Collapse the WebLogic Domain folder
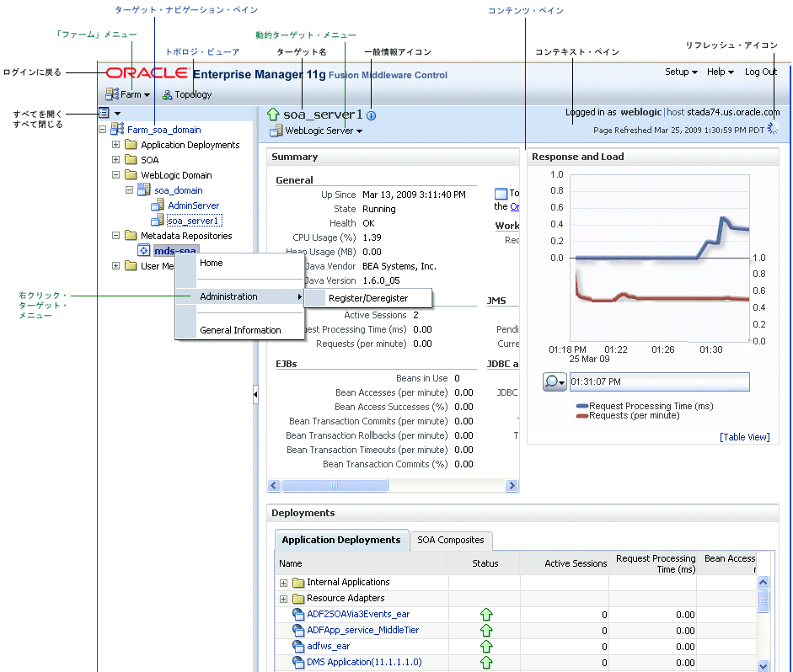The height and width of the screenshot is (672, 793). pyautogui.click(x=115, y=175)
